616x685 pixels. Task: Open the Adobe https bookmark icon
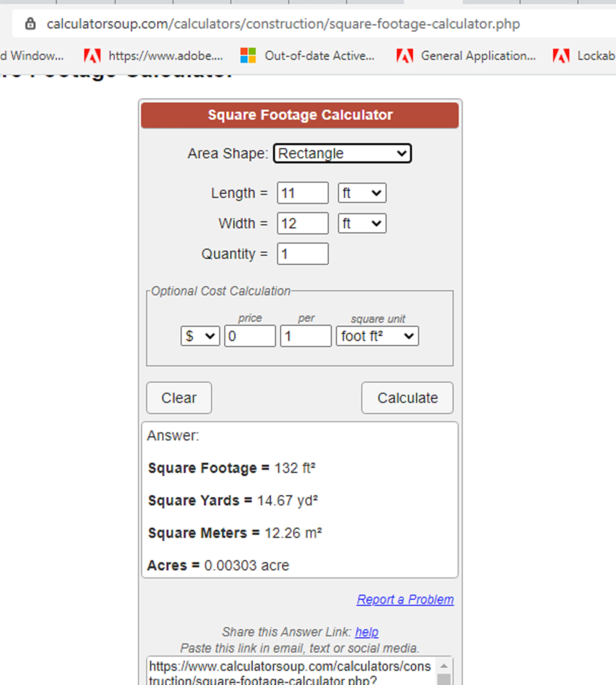92,56
